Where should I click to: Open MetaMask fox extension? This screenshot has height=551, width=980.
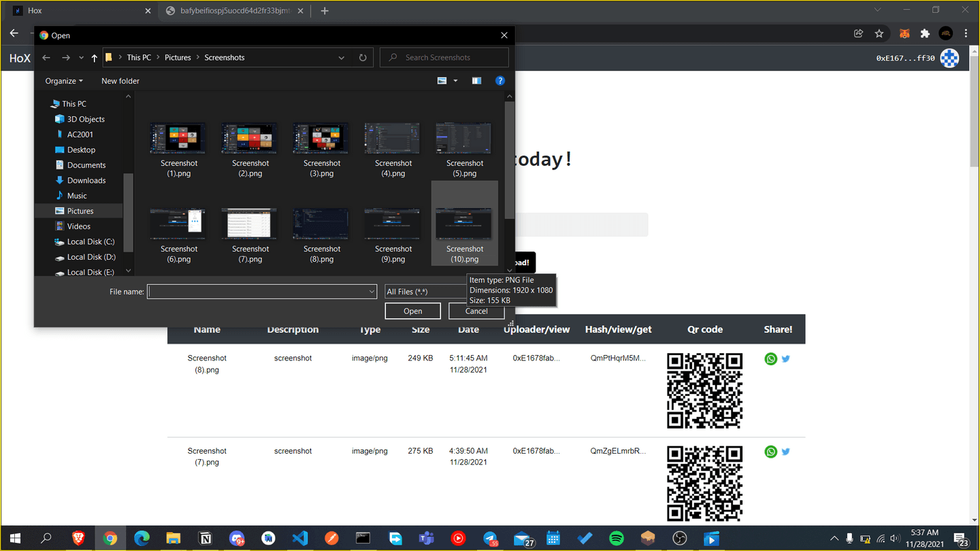[x=904, y=33]
